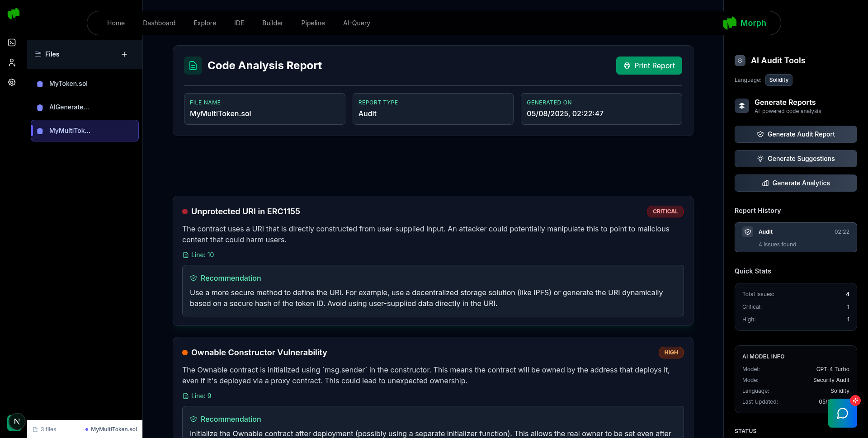Image resolution: width=868 pixels, height=438 pixels.
Task: Click the Line: 10 file icon
Action: (x=185, y=255)
